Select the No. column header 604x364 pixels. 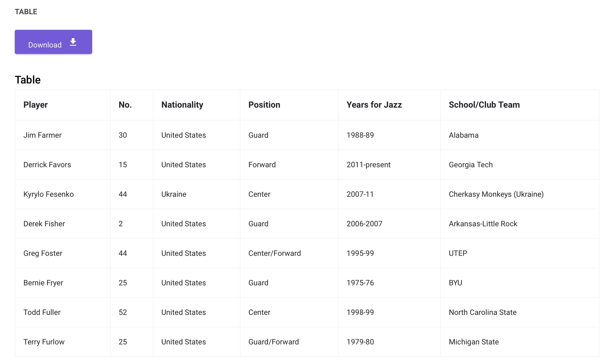[132, 105]
